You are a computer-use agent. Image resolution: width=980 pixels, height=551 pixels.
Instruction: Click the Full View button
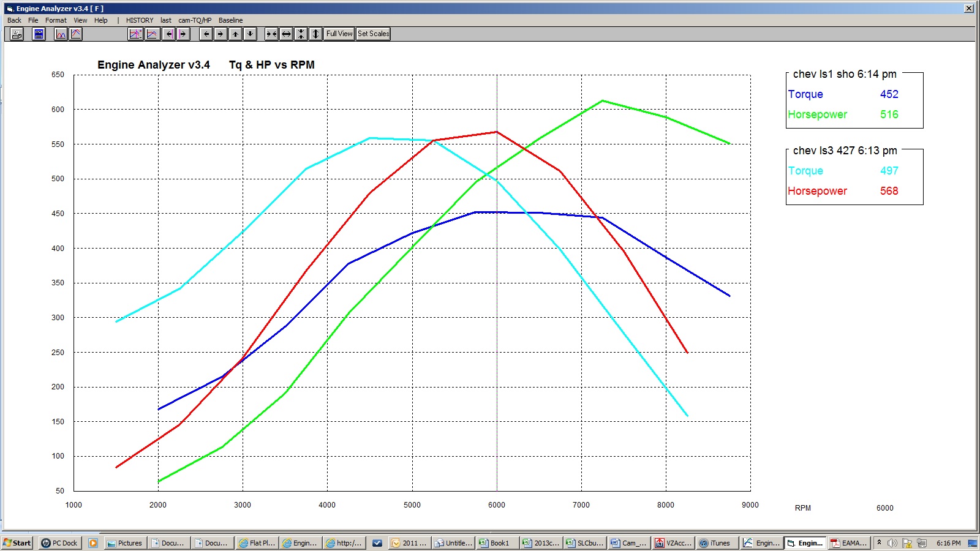click(339, 34)
